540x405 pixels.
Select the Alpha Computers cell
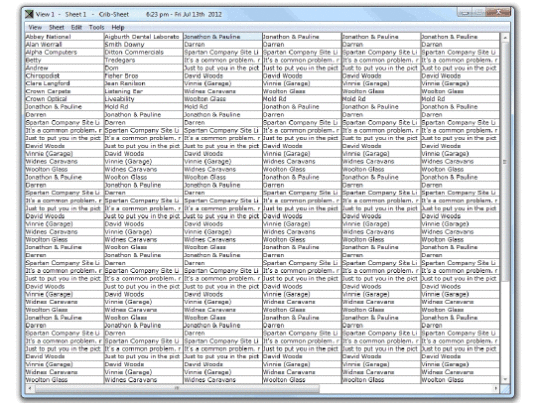(x=64, y=52)
